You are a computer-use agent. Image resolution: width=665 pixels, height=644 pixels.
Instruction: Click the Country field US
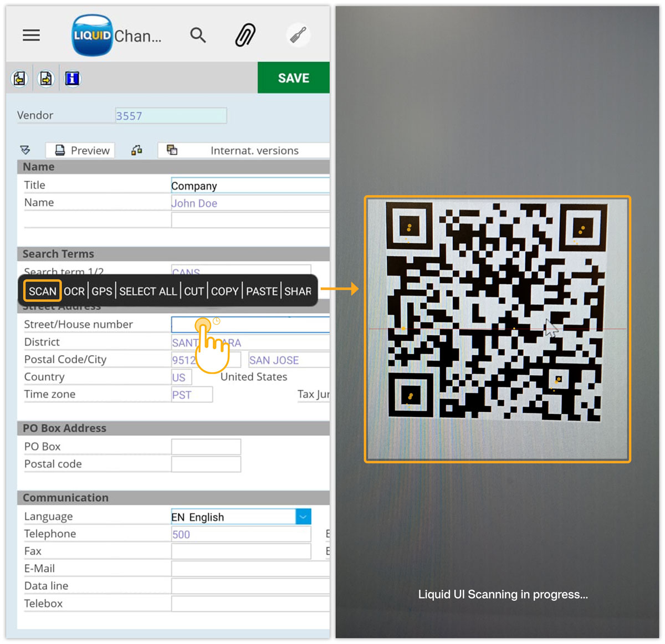tap(181, 377)
